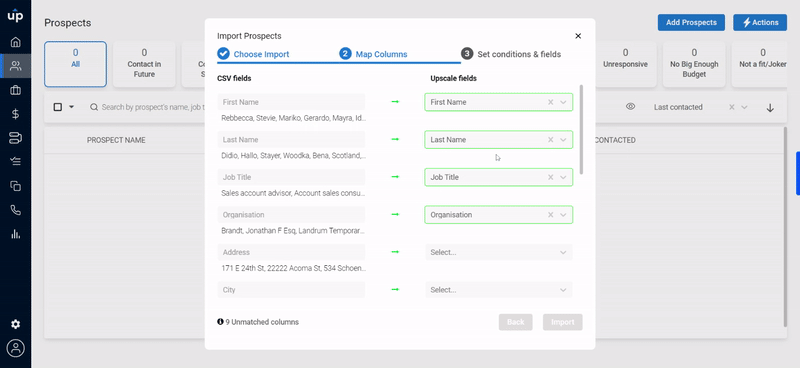Click the CONTACTED column header

pos(615,140)
